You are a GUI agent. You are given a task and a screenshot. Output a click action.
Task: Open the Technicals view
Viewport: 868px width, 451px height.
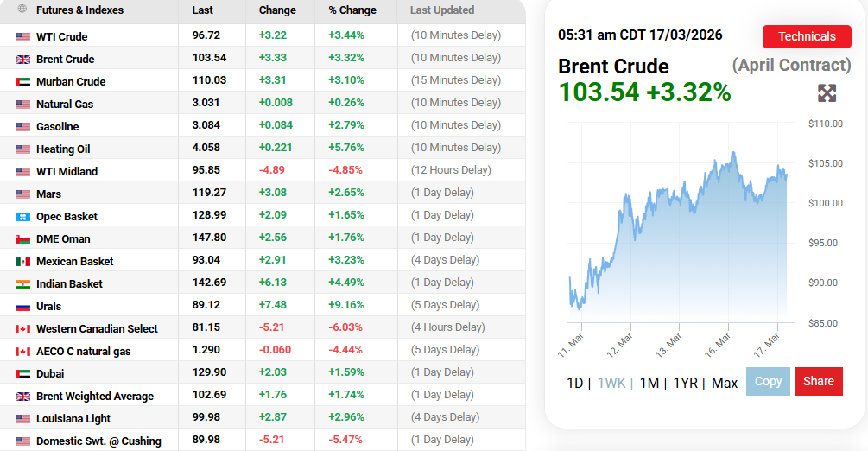tap(807, 36)
